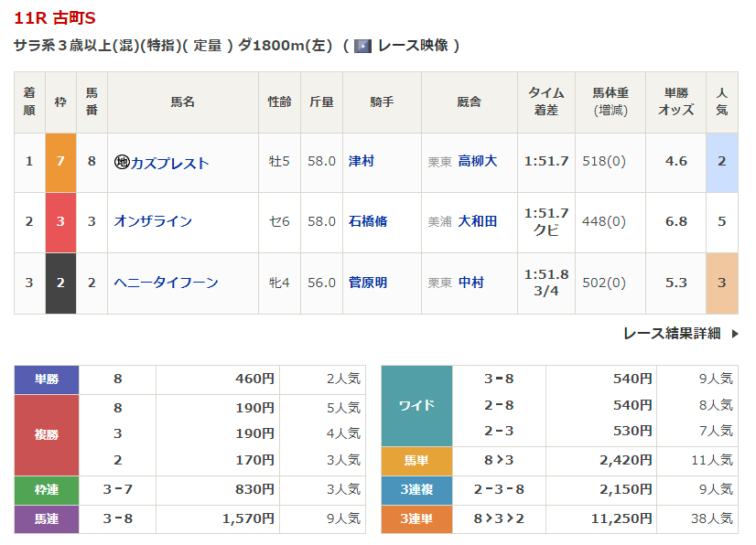Click the orange frame 7 color box

coord(60,163)
